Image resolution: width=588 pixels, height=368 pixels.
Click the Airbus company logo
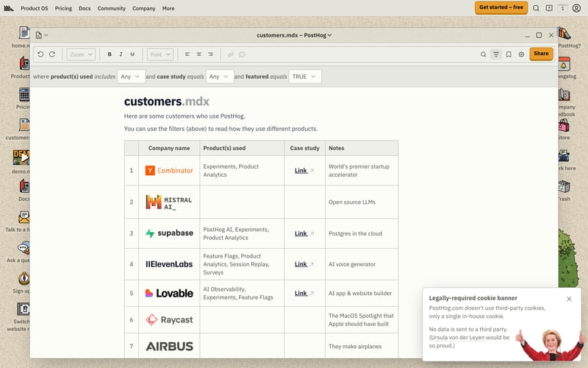click(x=169, y=346)
